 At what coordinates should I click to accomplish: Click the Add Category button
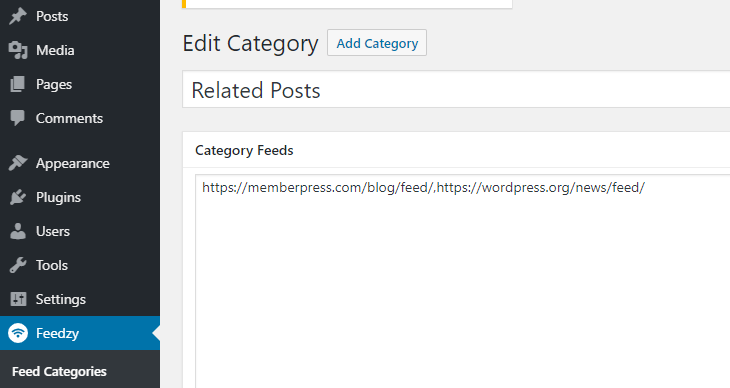(377, 43)
